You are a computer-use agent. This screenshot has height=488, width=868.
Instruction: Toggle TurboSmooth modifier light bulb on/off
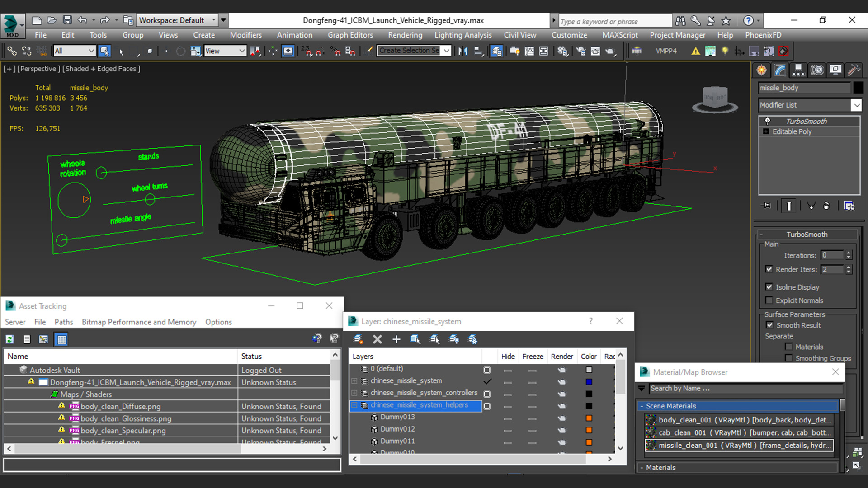pos(767,121)
